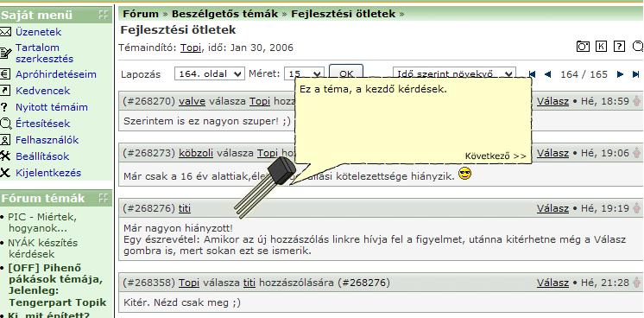Open Tartalom szerkesztés menu link
Screen dimensions: 644x318
coord(44,53)
